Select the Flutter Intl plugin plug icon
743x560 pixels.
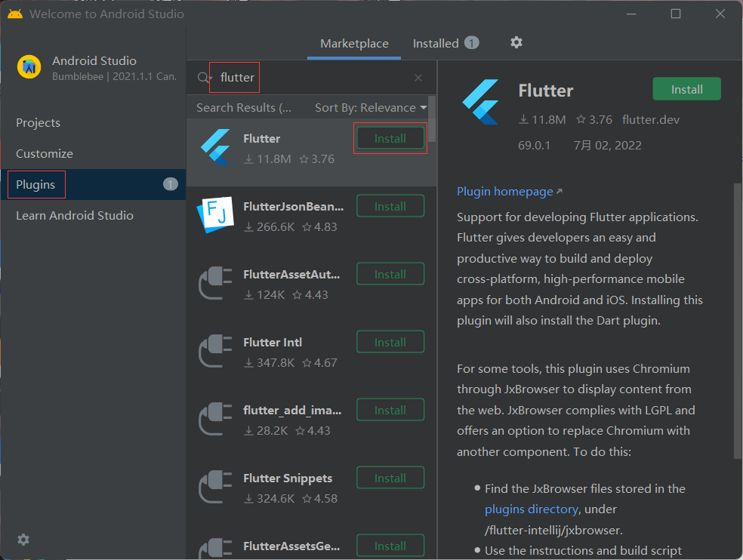(x=216, y=351)
